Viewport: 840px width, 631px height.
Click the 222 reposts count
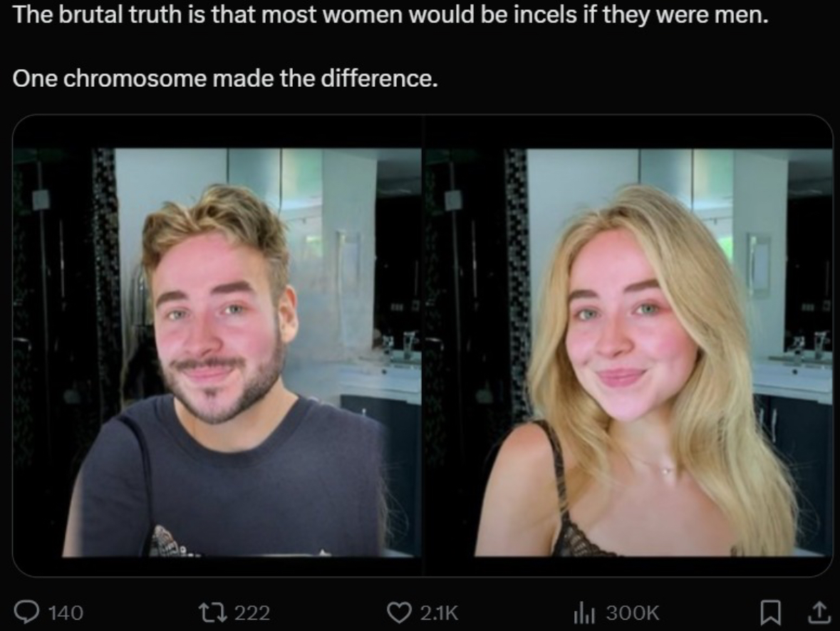tap(252, 612)
